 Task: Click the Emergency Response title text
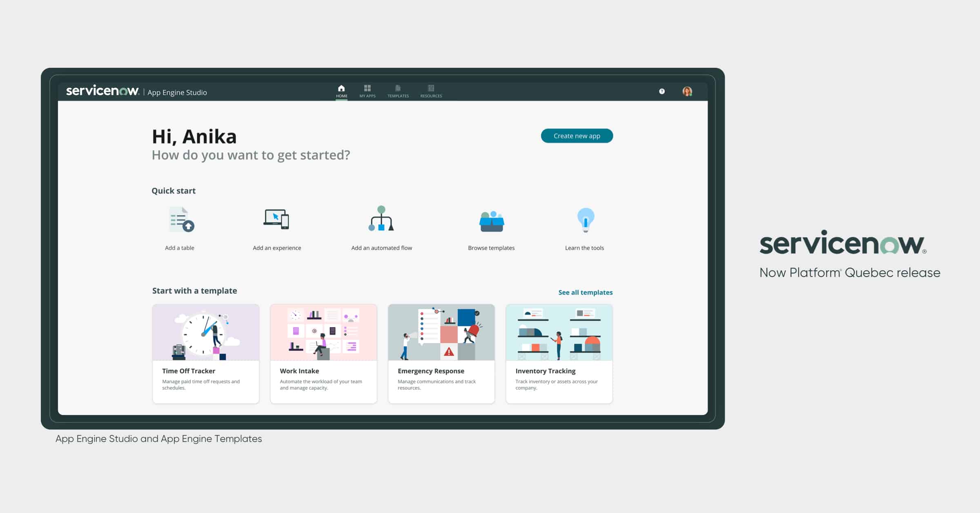pyautogui.click(x=431, y=371)
